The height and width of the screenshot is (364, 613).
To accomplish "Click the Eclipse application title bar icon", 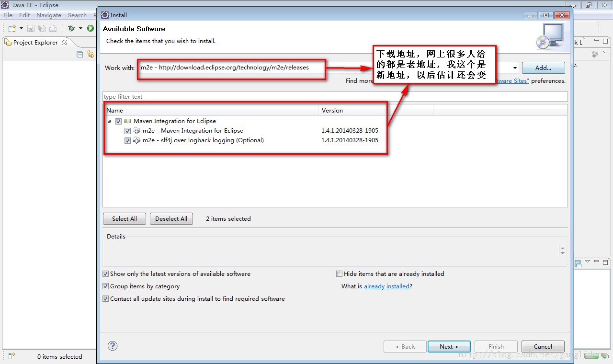I will click(5, 5).
